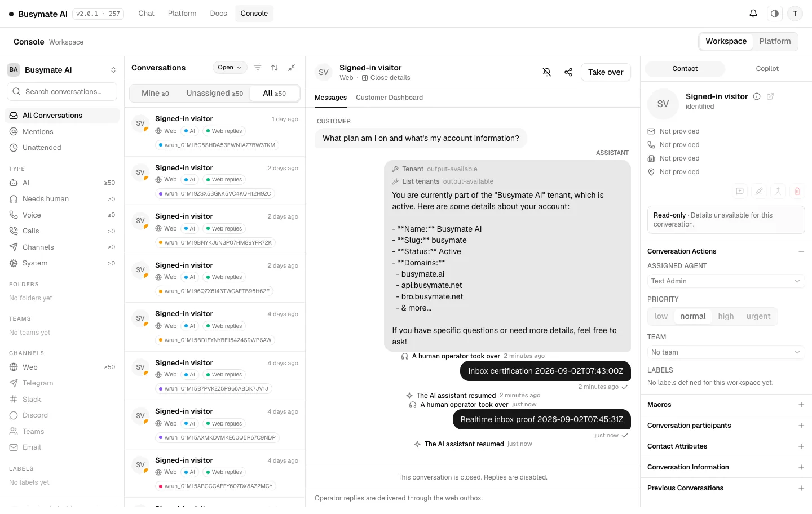Open conversation wrun_01M1BG5SHDA53EWNIAZ7BW3TKM
Viewport: 812px width, 514px height.
215,132
